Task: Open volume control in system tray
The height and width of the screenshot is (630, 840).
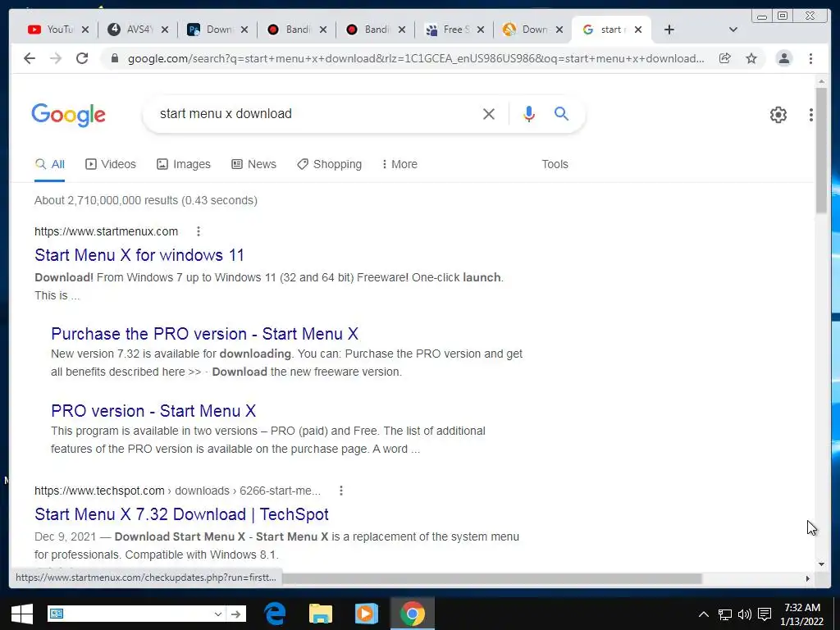Action: (744, 614)
